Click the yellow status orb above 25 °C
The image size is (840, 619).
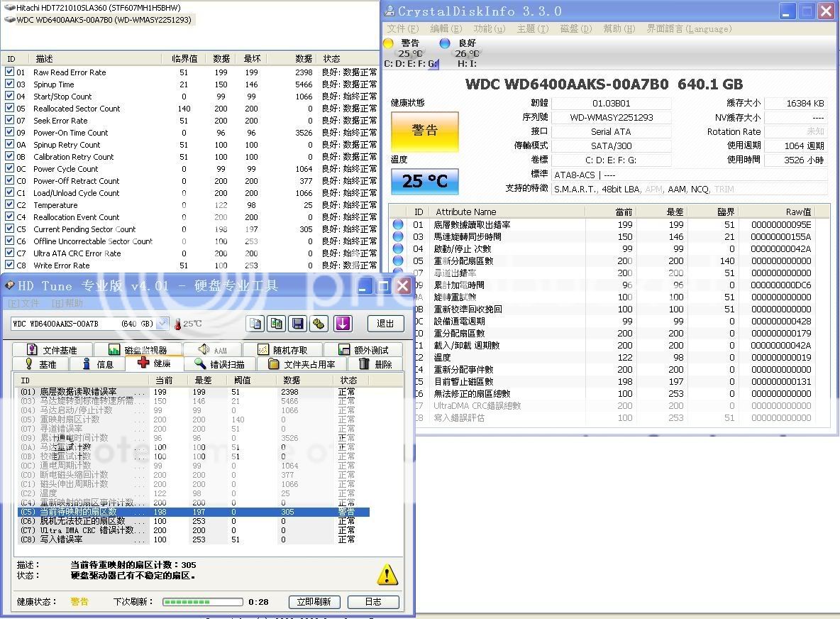[388, 43]
